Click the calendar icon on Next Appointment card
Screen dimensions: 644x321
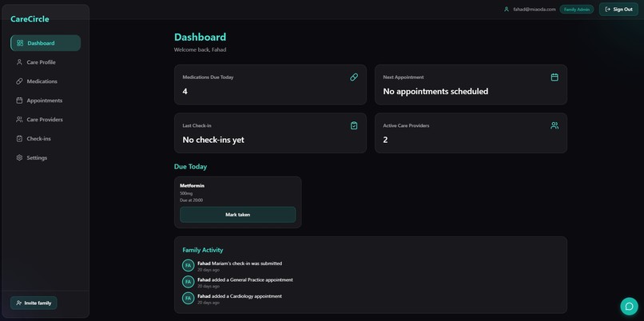pos(555,77)
